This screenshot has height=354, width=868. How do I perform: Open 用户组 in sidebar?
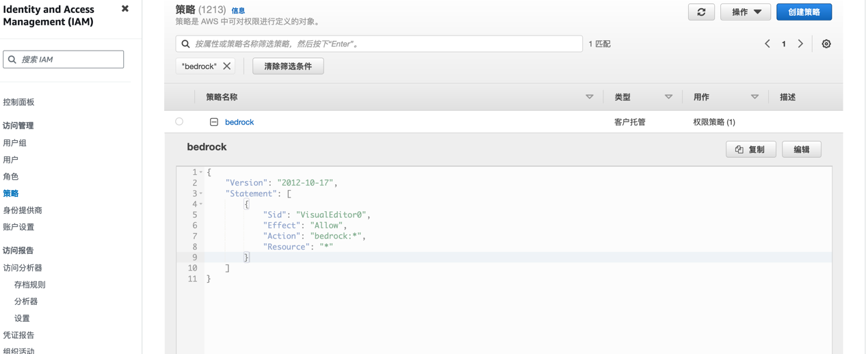14,143
